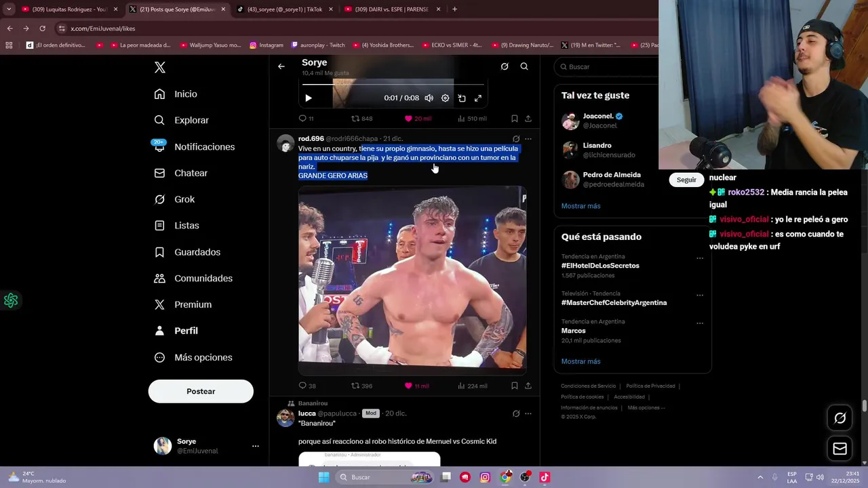
Task: Share the post with 20 mil likes
Action: pos(528,119)
